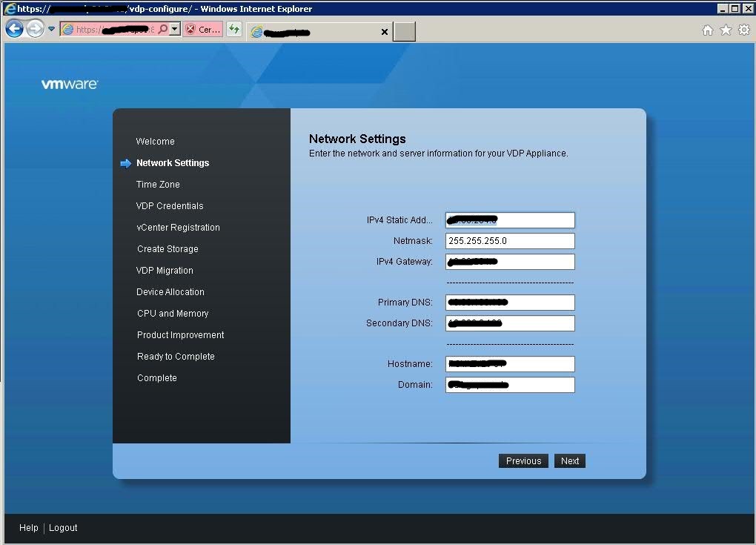
Task: Select Device Allocation step in sidebar
Action: [x=170, y=292]
